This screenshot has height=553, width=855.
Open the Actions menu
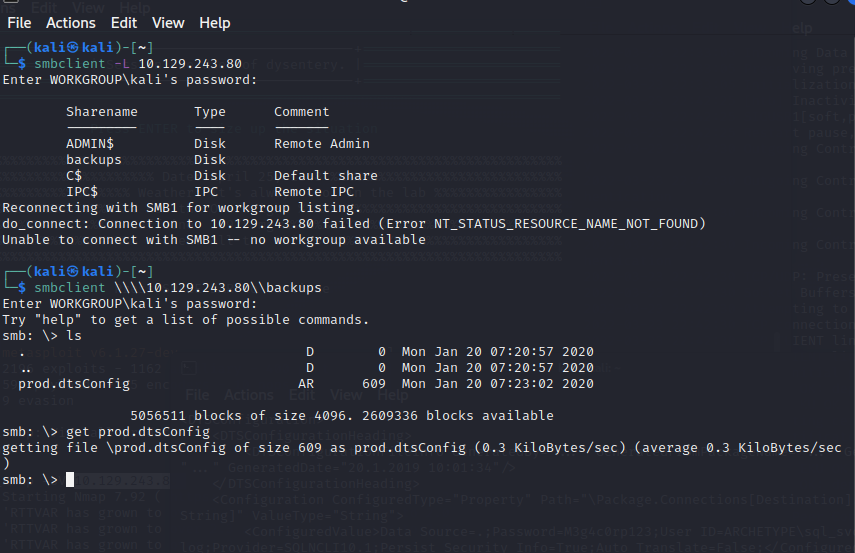click(x=71, y=22)
